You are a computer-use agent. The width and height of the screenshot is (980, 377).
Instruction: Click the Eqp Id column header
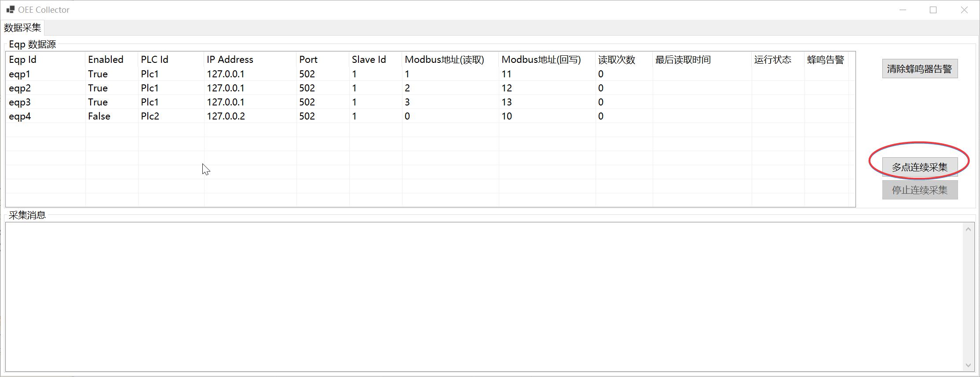(23, 60)
